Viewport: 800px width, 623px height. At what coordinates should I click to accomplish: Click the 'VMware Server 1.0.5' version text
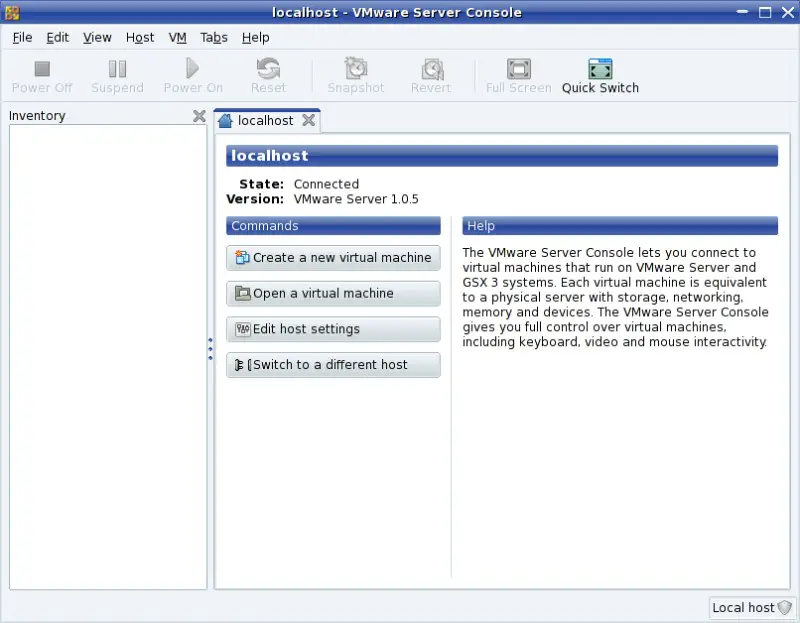coord(356,199)
